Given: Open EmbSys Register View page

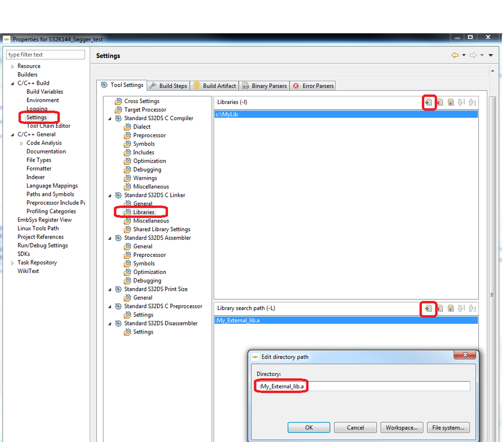Looking at the screenshot, I should point(44,220).
